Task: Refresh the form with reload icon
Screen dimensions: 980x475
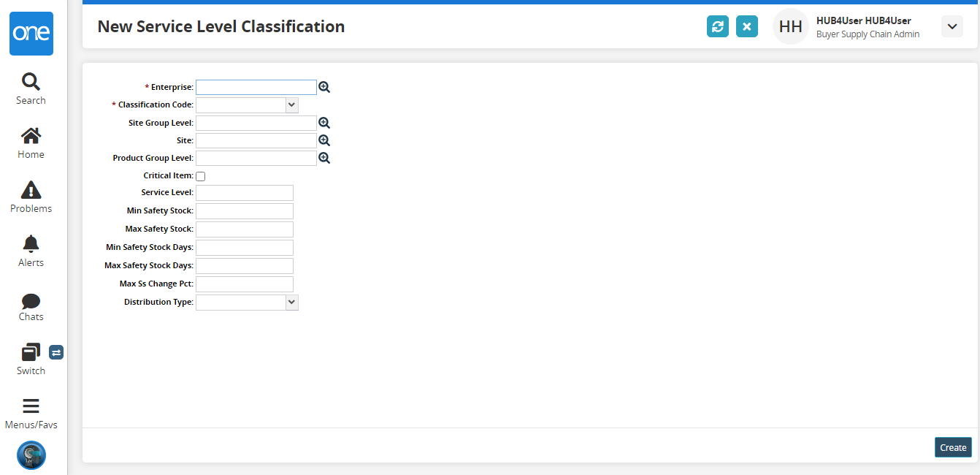Action: tap(718, 26)
